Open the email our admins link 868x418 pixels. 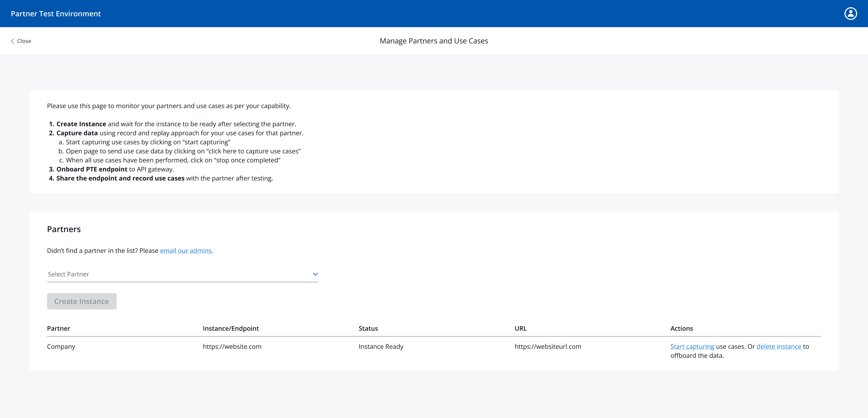(186, 250)
